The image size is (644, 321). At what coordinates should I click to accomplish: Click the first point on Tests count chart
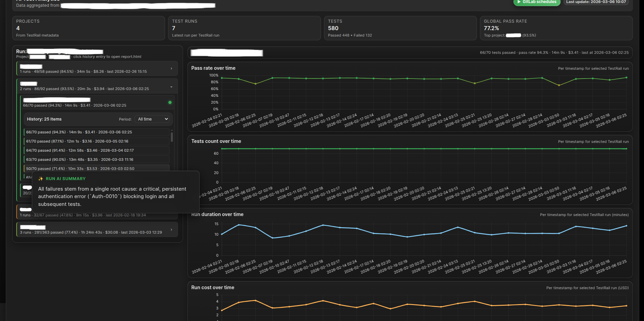click(222, 149)
